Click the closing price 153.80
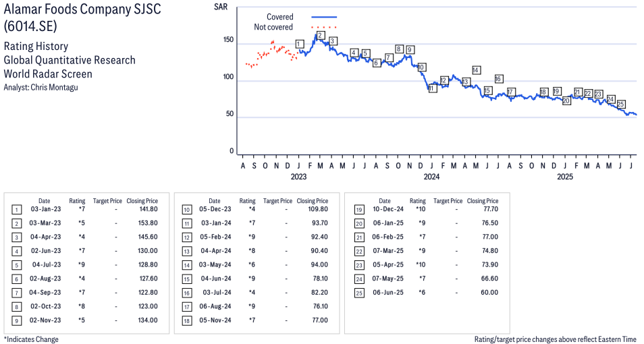Viewport: 644px width, 344px height. (149, 223)
